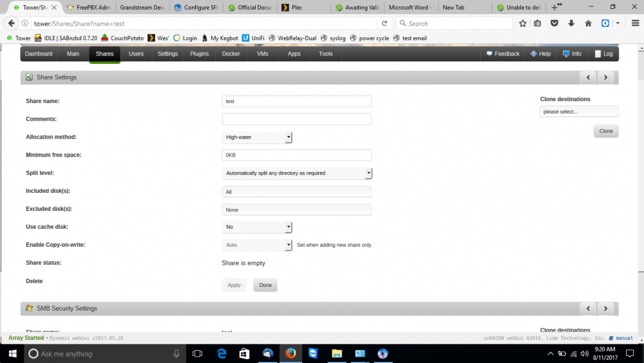Image resolution: width=644 pixels, height=363 pixels.
Task: Launch Microsoft Edge from taskbar
Action: click(222, 353)
